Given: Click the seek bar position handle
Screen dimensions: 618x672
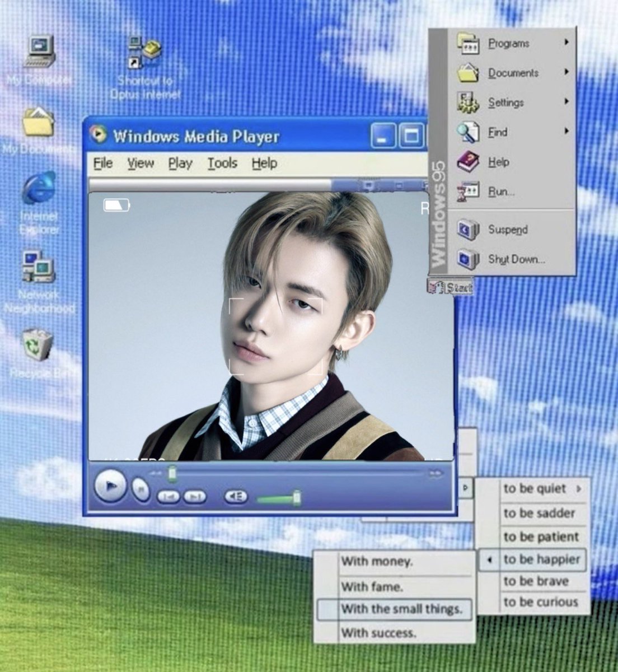Looking at the screenshot, I should pyautogui.click(x=173, y=474).
